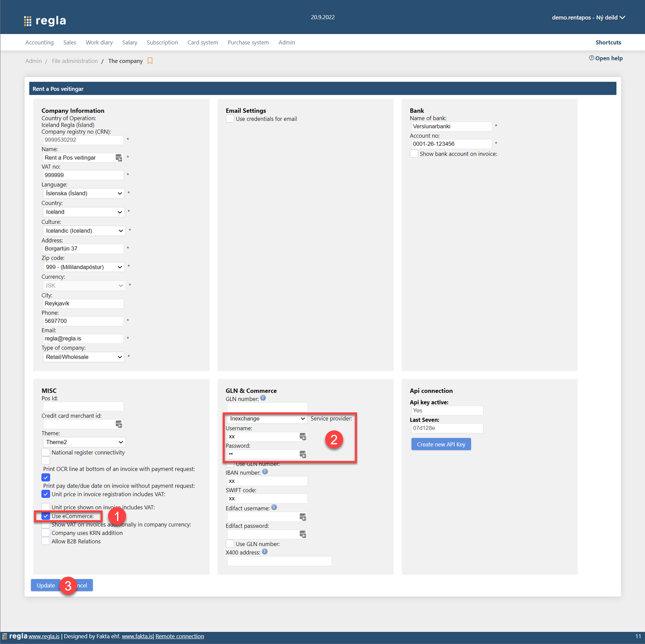
Task: Check Show bank account on invoice
Action: (414, 153)
